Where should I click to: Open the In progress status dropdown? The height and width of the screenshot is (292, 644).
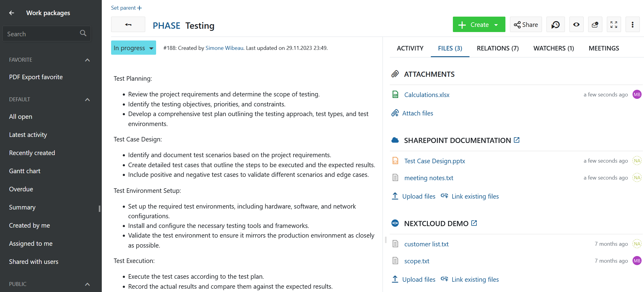click(133, 48)
